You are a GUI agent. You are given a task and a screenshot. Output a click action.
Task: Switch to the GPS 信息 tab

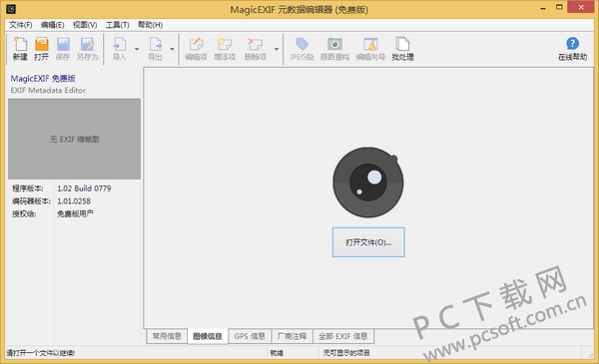point(250,336)
